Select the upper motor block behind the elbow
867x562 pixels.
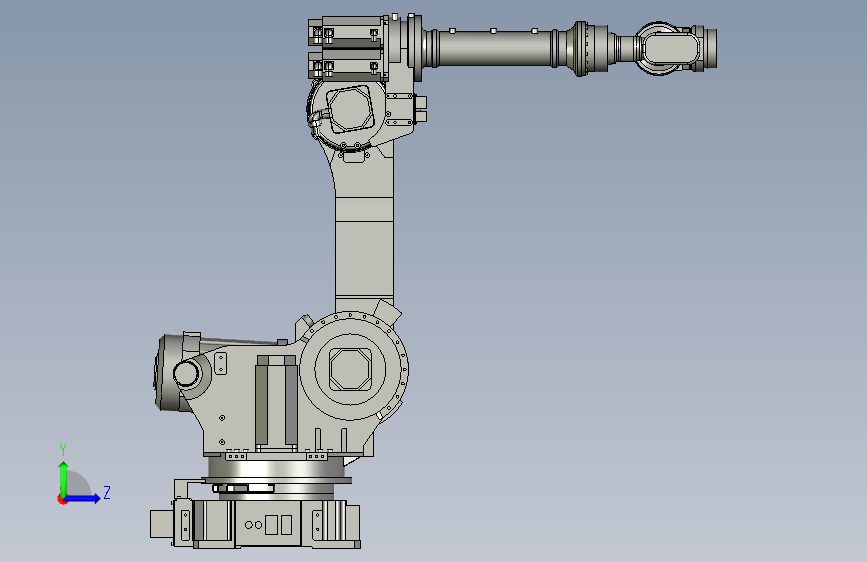coord(348,33)
